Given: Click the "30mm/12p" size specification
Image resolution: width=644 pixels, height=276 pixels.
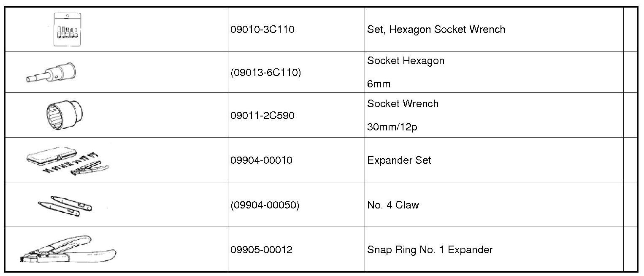Looking at the screenshot, I should (392, 127).
